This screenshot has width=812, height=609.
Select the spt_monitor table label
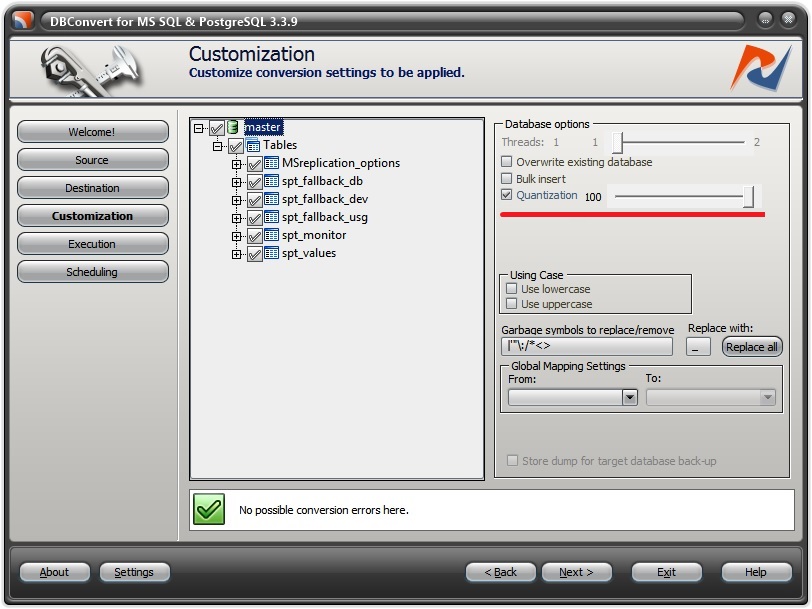[x=314, y=235]
